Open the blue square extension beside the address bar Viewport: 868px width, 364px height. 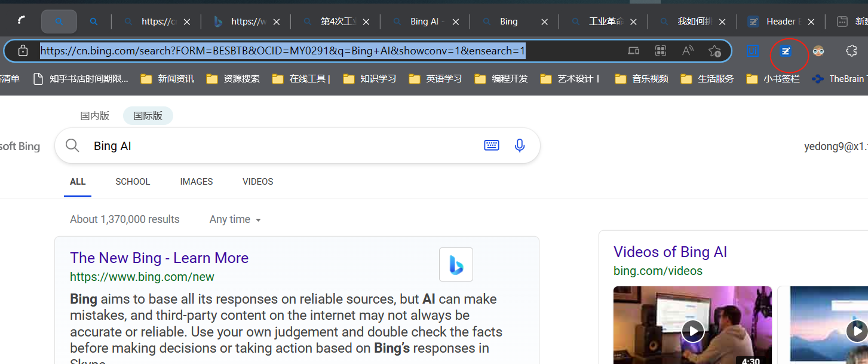[x=752, y=51]
